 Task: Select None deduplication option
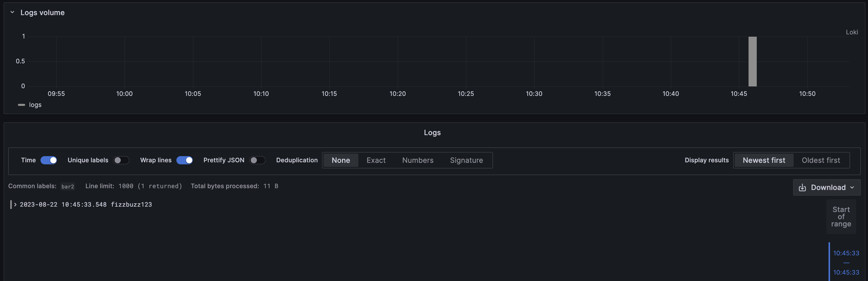[x=340, y=160]
